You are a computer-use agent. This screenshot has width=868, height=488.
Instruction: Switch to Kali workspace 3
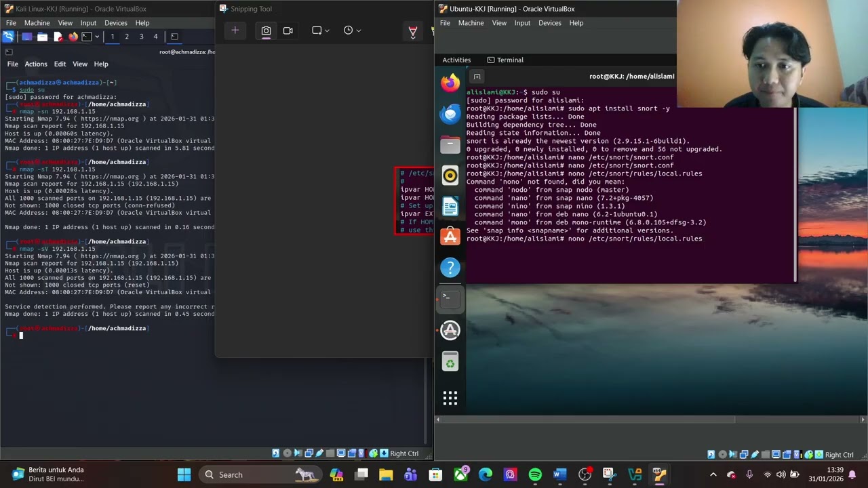(141, 37)
